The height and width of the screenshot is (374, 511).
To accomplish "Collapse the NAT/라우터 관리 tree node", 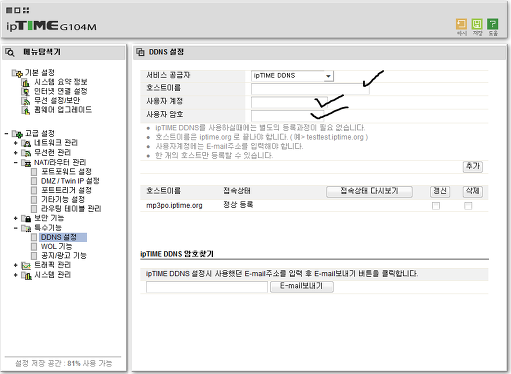I will click(15, 162).
